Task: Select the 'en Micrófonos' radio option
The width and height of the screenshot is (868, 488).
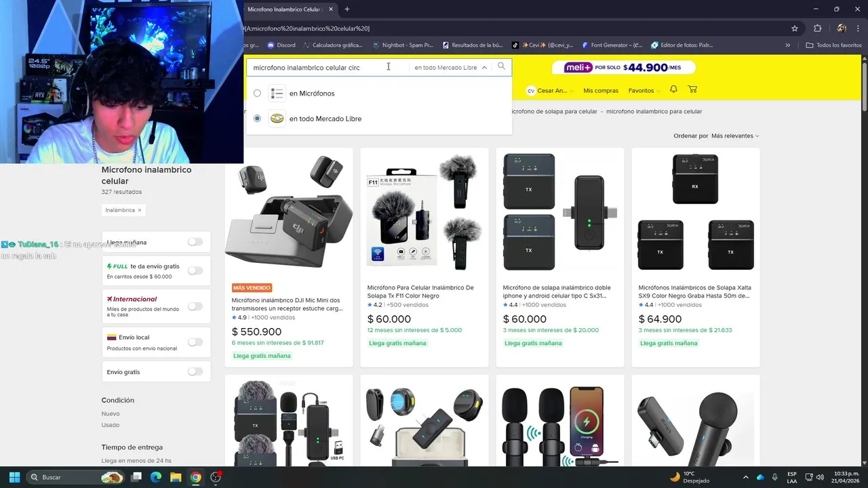Action: (257, 93)
